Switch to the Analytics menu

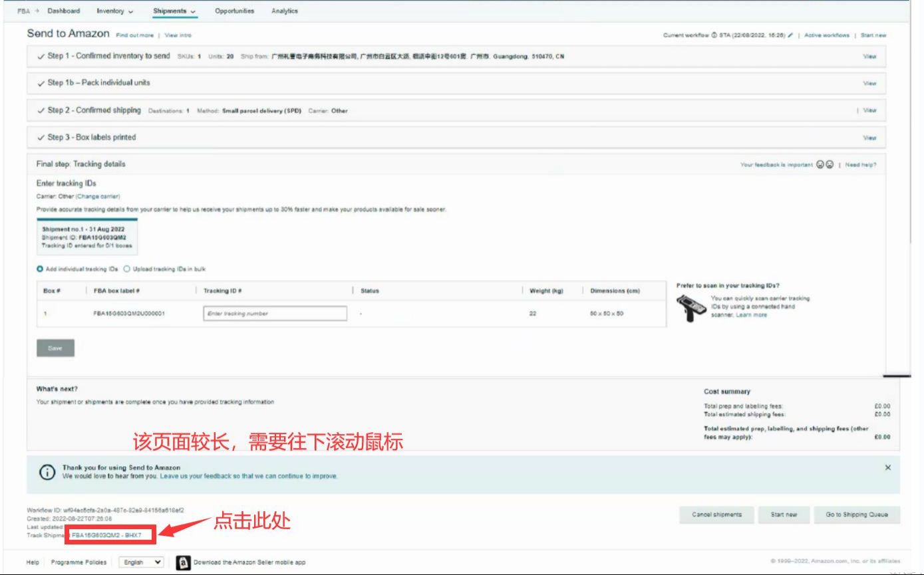click(x=285, y=11)
